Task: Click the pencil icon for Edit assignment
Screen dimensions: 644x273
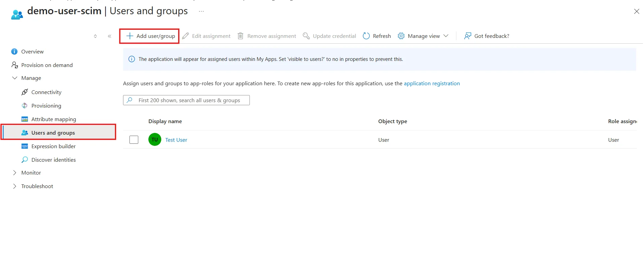Action: pos(186,36)
